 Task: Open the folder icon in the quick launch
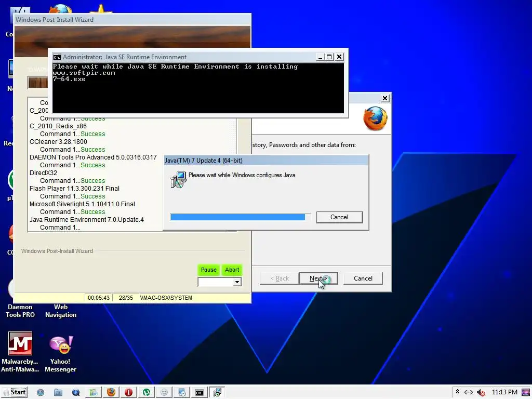pos(58,392)
